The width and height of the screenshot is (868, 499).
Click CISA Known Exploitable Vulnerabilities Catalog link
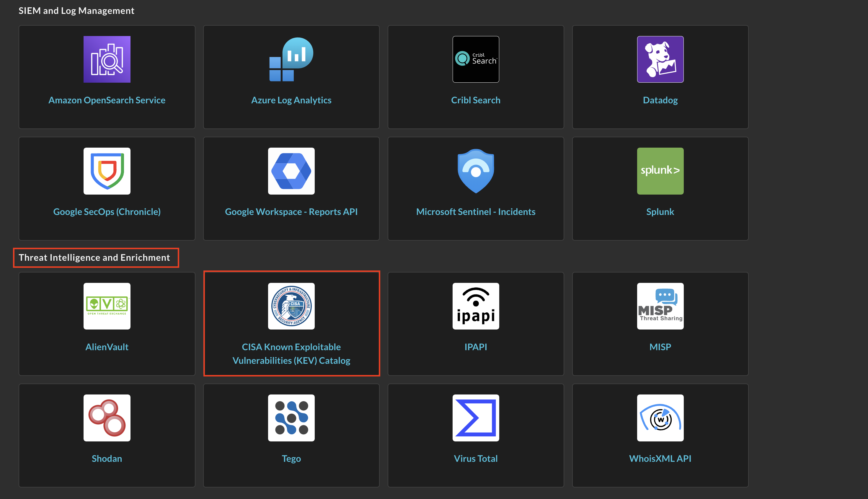click(x=291, y=354)
